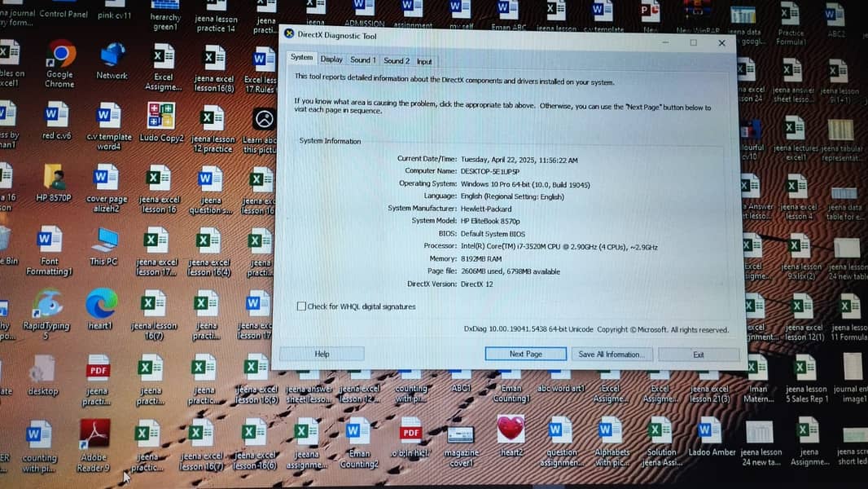Image resolution: width=868 pixels, height=489 pixels.
Task: Select the Ladoo Amber Word document
Action: [712, 437]
